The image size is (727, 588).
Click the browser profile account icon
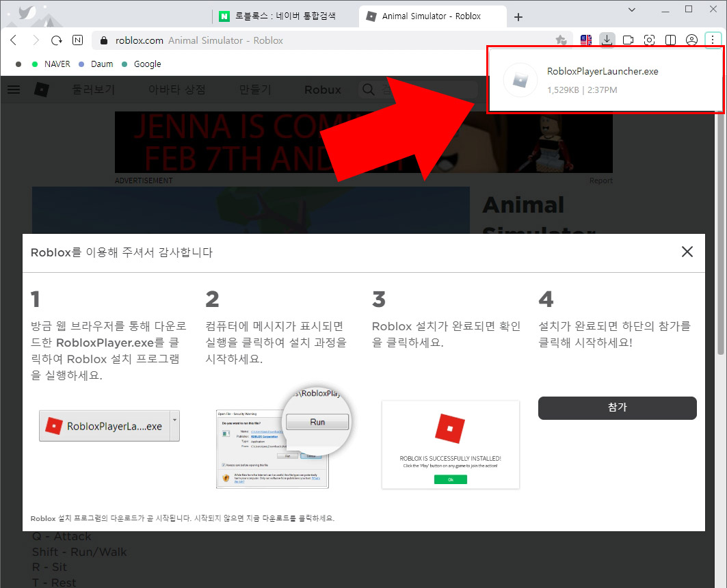pyautogui.click(x=691, y=40)
